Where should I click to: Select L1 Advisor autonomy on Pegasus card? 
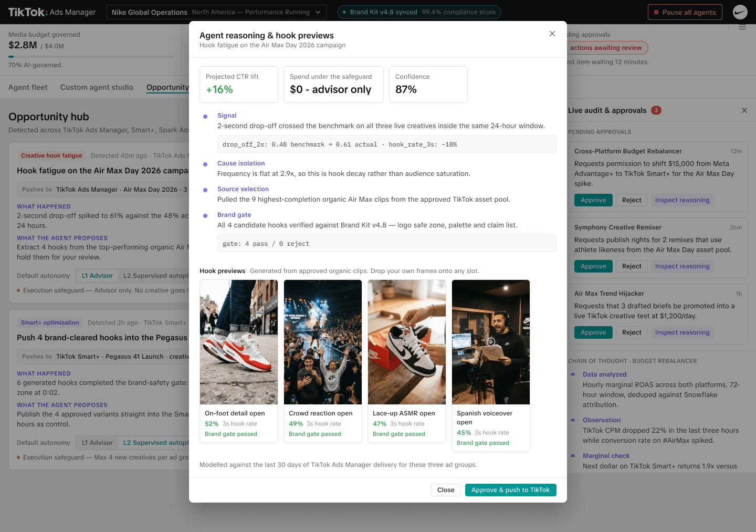click(x=97, y=443)
